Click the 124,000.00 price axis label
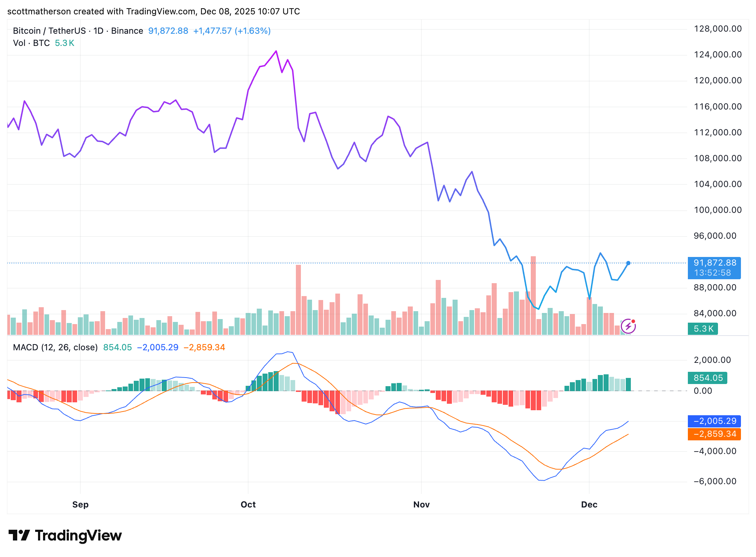This screenshot has width=756, height=557. (718, 55)
